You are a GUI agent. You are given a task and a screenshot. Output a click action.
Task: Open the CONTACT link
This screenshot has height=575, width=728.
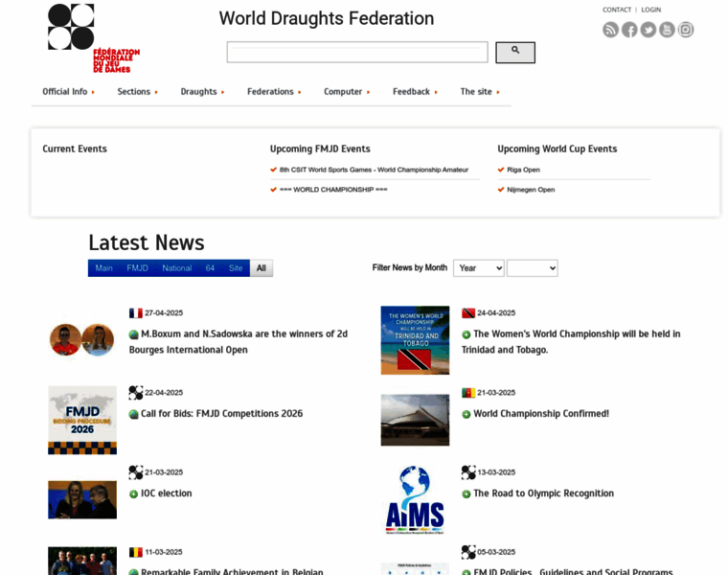(617, 10)
